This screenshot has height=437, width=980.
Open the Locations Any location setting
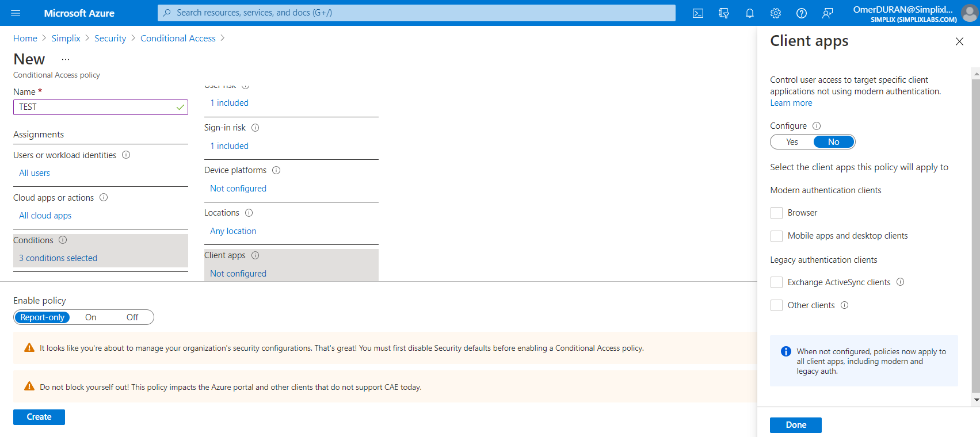click(233, 231)
